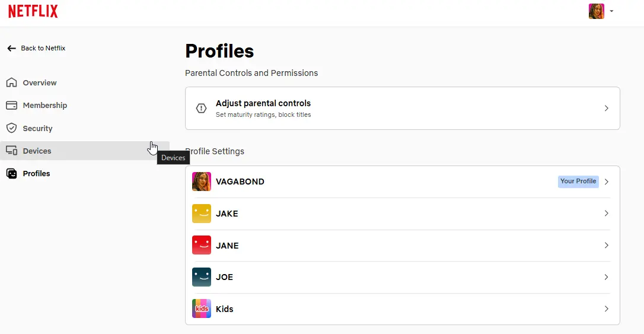Click the JOE dark teal avatar
Screen dimensions: 644x334
(x=201, y=277)
